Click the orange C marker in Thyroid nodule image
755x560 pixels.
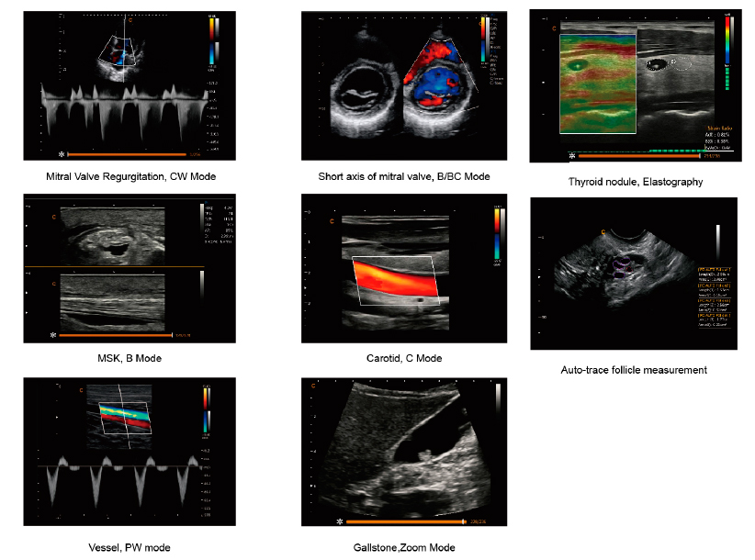(553, 28)
